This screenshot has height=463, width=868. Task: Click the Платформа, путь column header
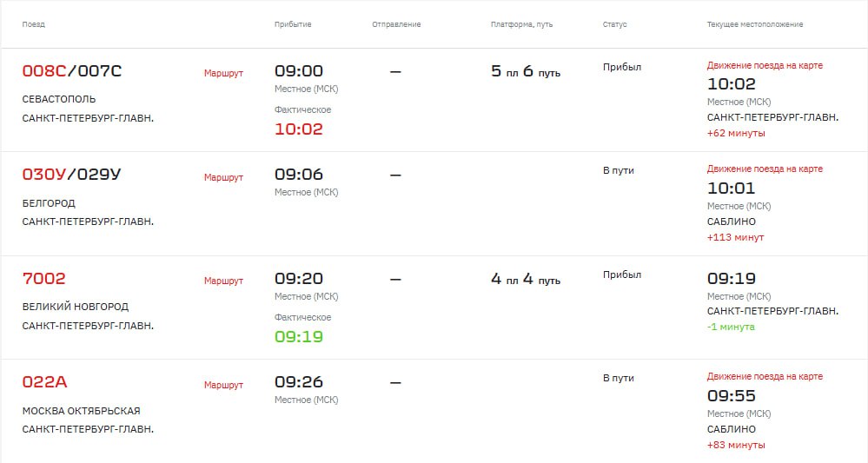pos(521,24)
